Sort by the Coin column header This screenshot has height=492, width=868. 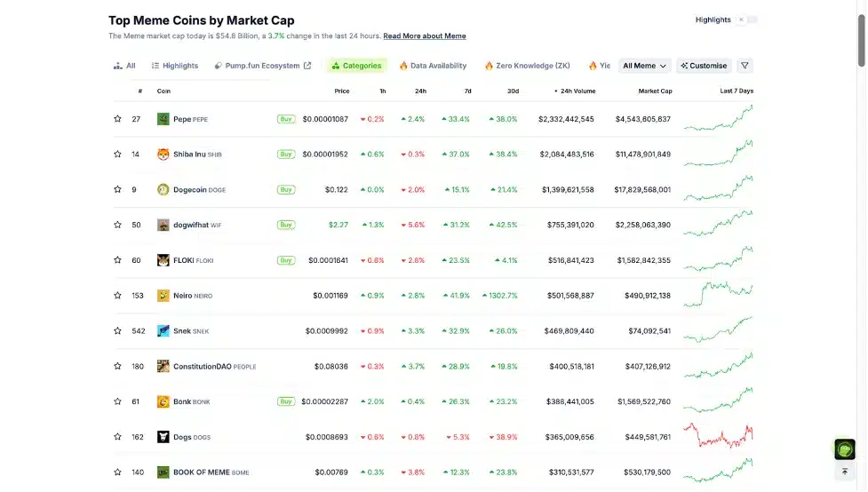point(163,91)
